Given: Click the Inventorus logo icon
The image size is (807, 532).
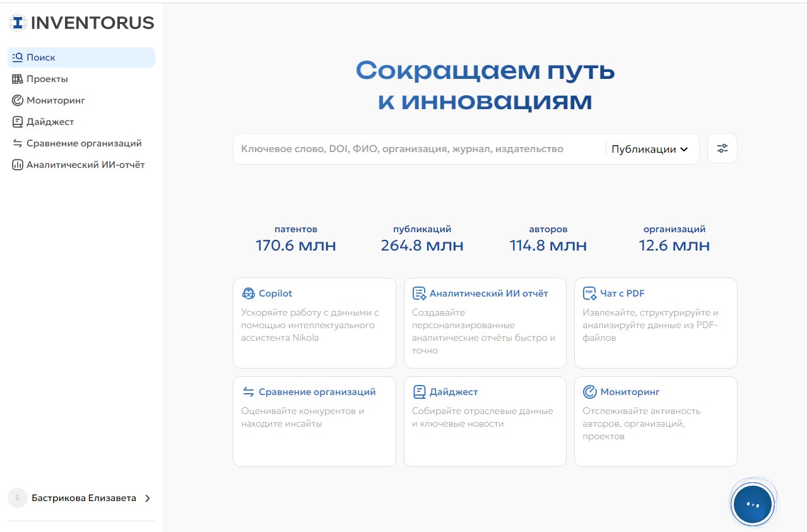Looking at the screenshot, I should pyautogui.click(x=18, y=23).
